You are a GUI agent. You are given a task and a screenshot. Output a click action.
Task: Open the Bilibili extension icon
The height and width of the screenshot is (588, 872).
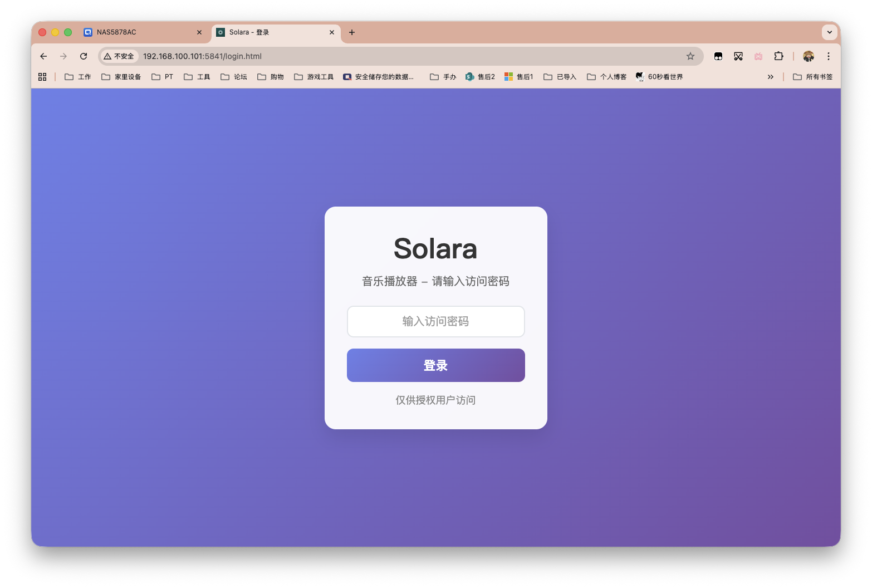(758, 56)
